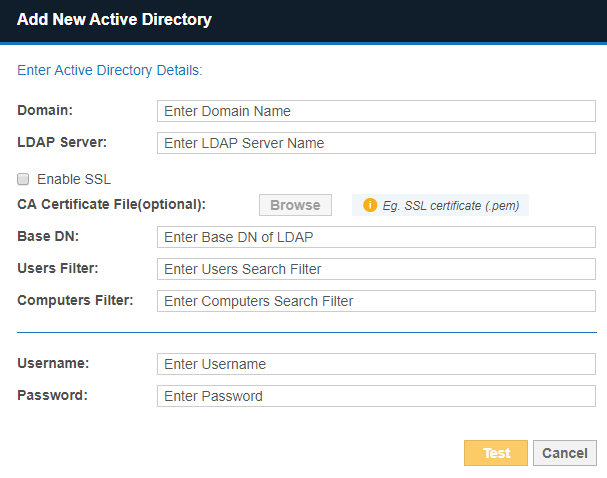The image size is (607, 478).
Task: Click the bold 'Password:' label
Action: pos(52,394)
